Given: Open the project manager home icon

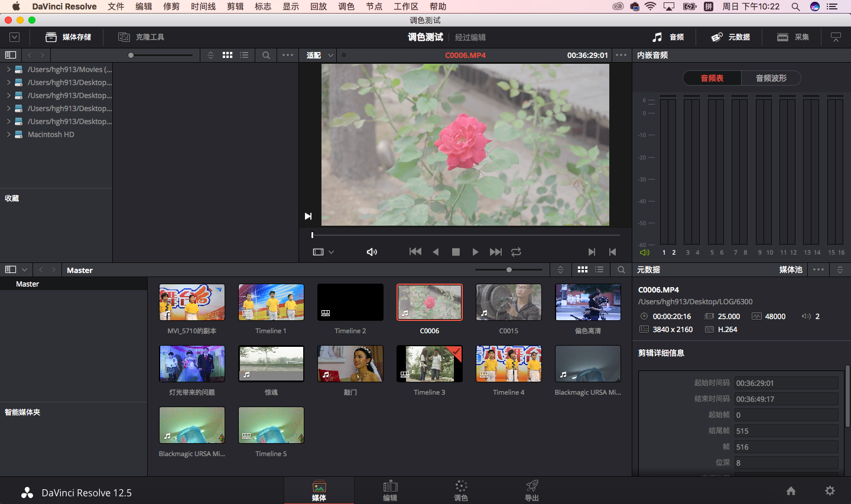Looking at the screenshot, I should tap(791, 491).
